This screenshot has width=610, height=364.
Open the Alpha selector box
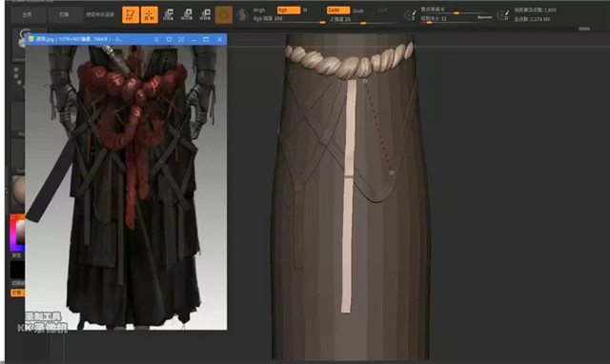tap(18, 119)
